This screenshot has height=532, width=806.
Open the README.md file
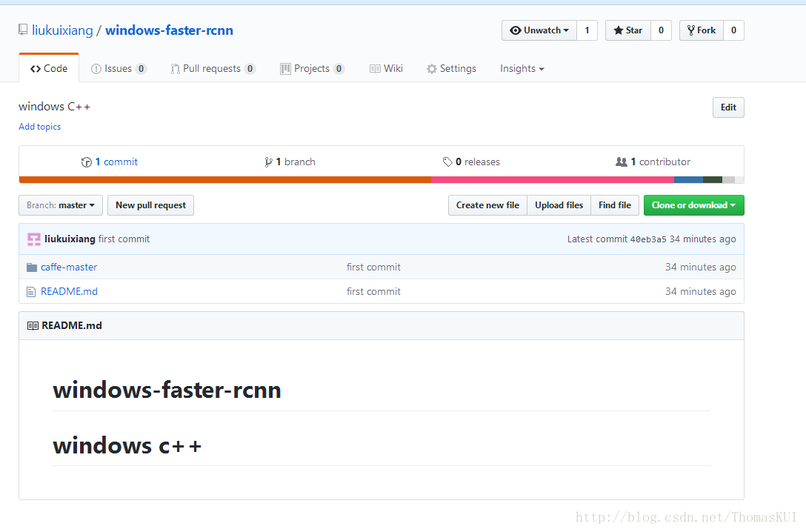(x=69, y=291)
